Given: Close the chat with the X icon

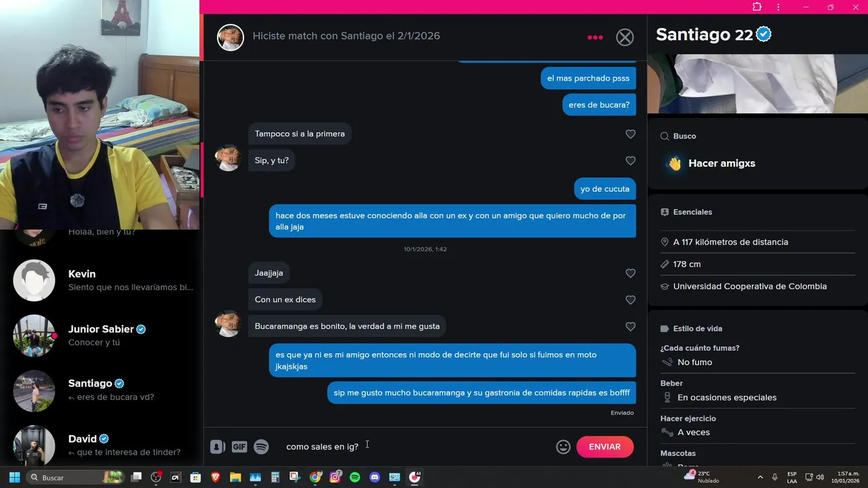Looking at the screenshot, I should [x=625, y=37].
